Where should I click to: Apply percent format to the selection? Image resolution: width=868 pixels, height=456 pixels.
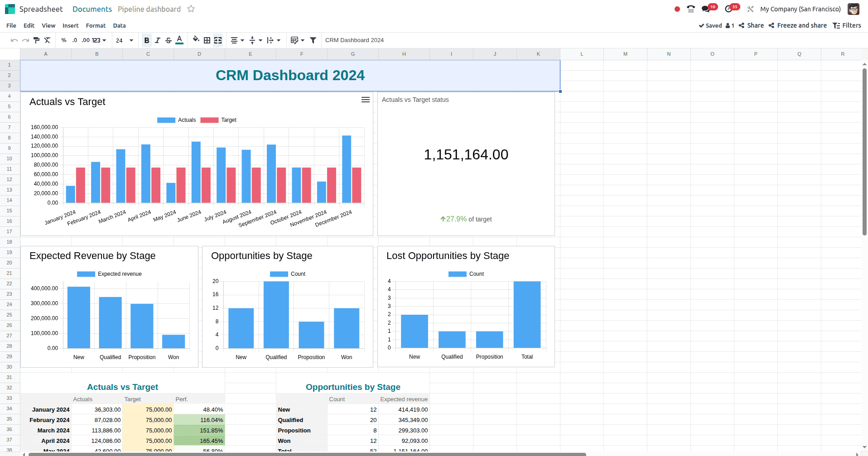[x=63, y=40]
